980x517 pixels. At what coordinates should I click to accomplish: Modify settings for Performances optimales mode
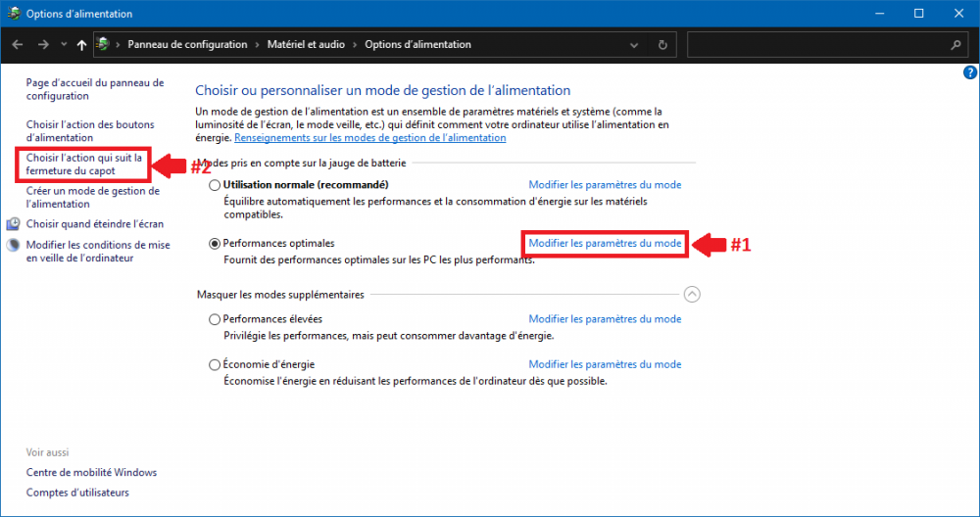pos(605,244)
